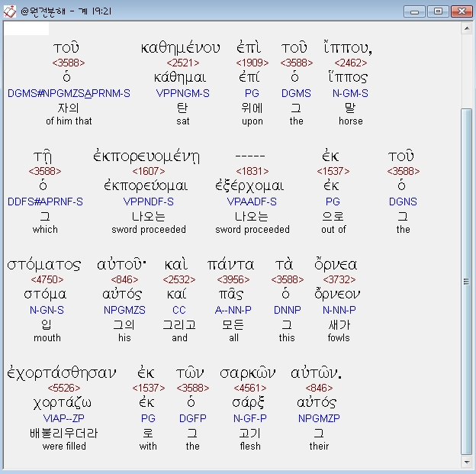476x474 pixels.
Task: Click the parsing code VPAADF-S
Action: (252, 202)
